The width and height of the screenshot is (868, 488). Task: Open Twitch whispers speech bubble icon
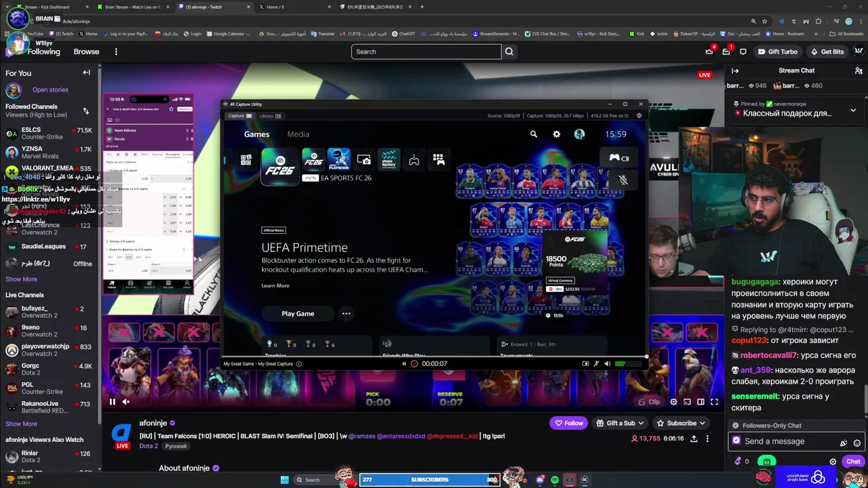pos(743,52)
